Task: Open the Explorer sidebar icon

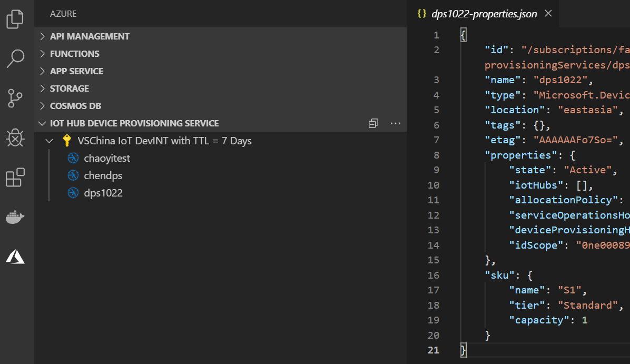Action: point(15,18)
